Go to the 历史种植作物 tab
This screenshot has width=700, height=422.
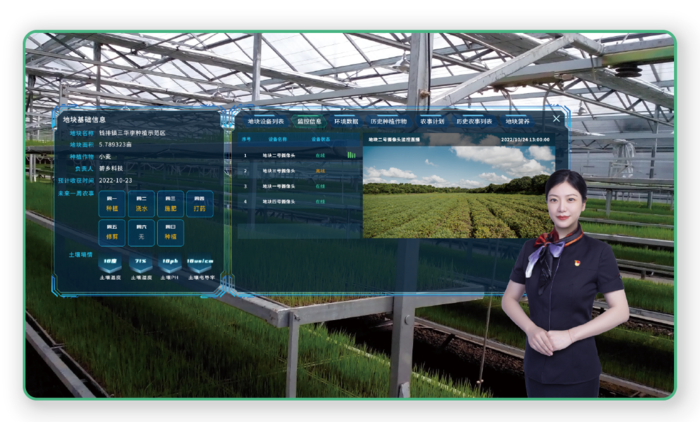pos(389,120)
